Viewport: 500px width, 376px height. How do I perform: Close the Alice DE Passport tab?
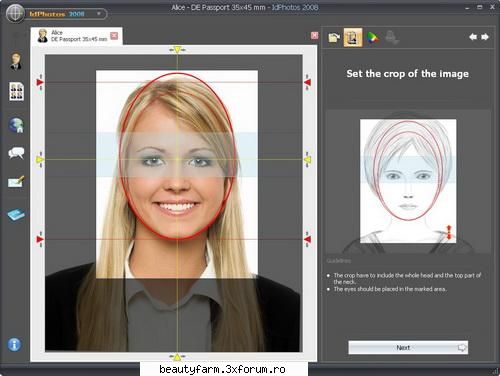114,36
